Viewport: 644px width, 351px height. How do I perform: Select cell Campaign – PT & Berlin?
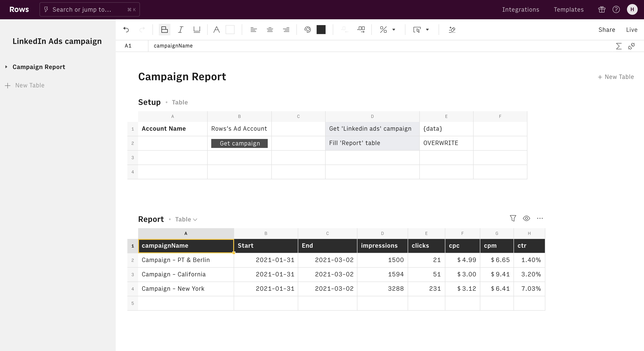pyautogui.click(x=186, y=260)
